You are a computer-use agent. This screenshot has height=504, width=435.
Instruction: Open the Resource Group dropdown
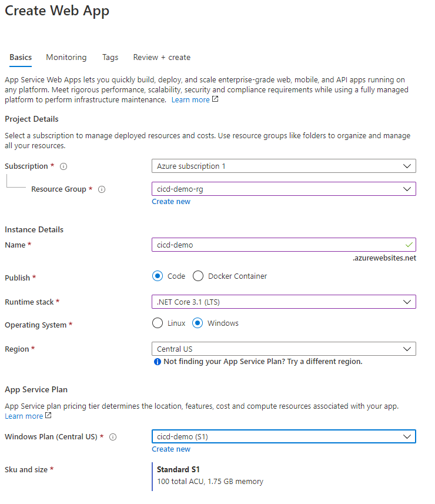[x=284, y=189]
